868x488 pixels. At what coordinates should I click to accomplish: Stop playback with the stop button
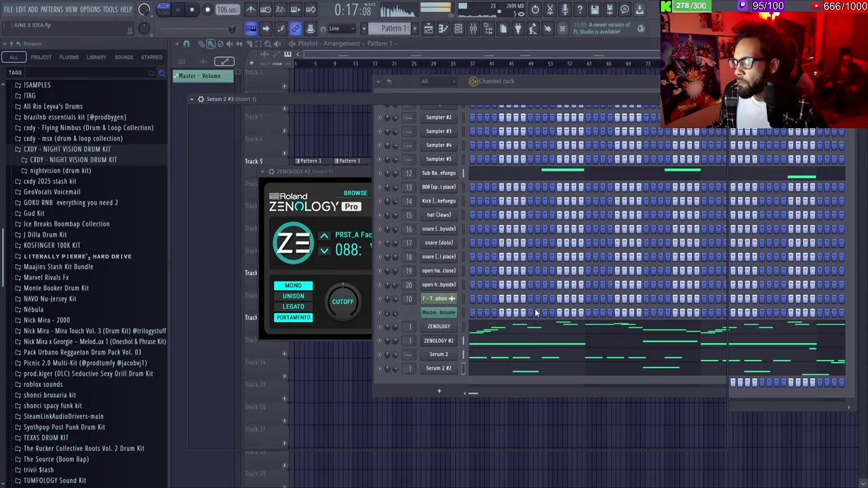(x=192, y=9)
